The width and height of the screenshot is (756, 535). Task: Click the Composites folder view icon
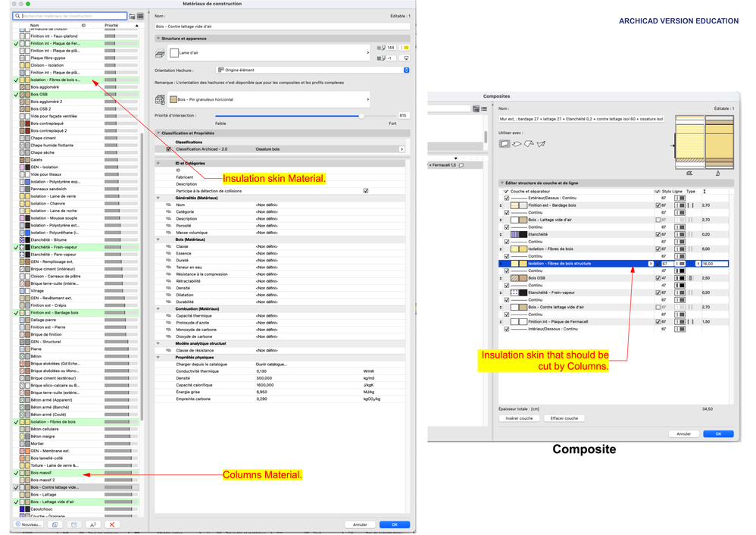coord(476,109)
